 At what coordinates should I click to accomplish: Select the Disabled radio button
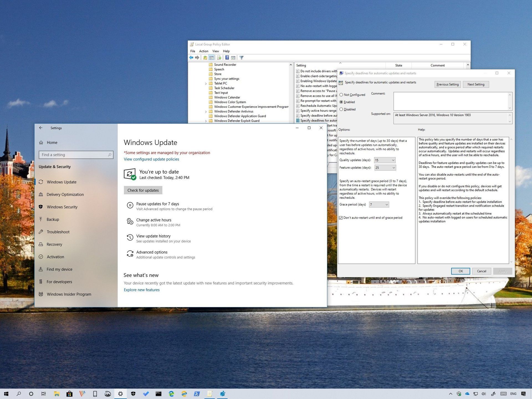tap(341, 109)
